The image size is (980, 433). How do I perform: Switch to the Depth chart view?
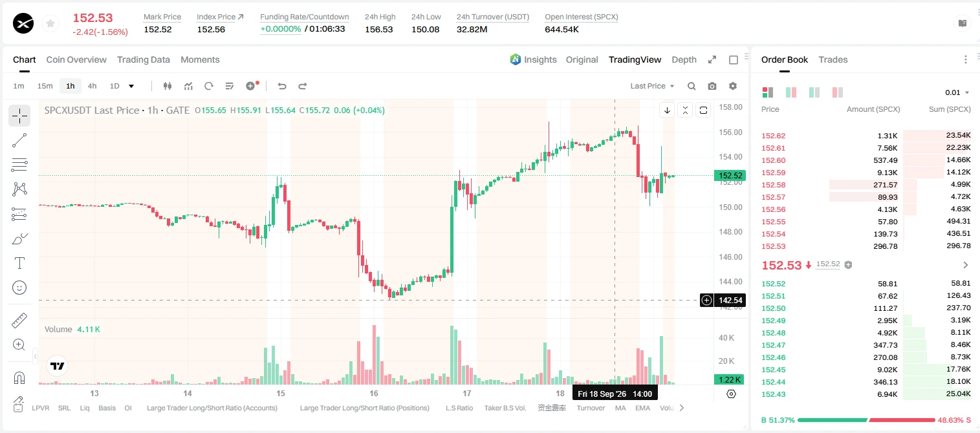[684, 59]
